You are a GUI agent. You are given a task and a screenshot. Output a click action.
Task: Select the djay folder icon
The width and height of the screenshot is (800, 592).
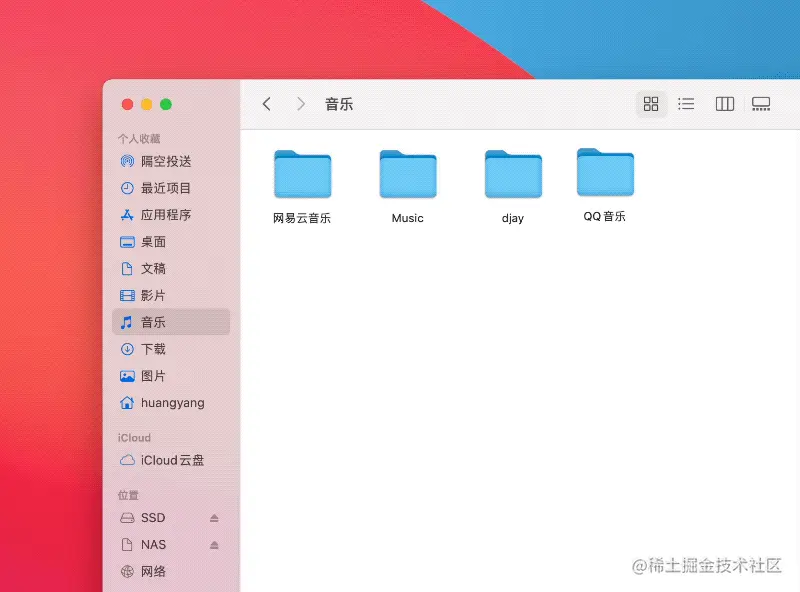coord(513,174)
